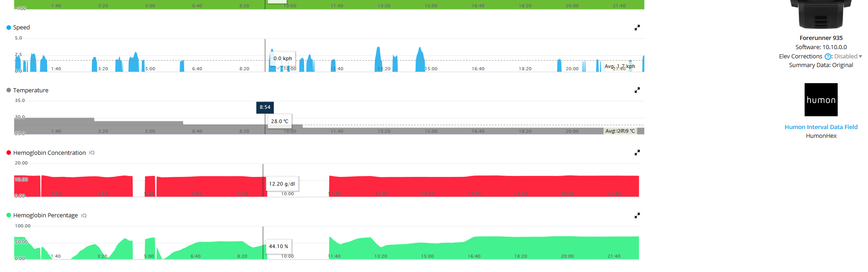
Task: Maximize the Hemoglobin Percentage chart
Action: tap(637, 215)
